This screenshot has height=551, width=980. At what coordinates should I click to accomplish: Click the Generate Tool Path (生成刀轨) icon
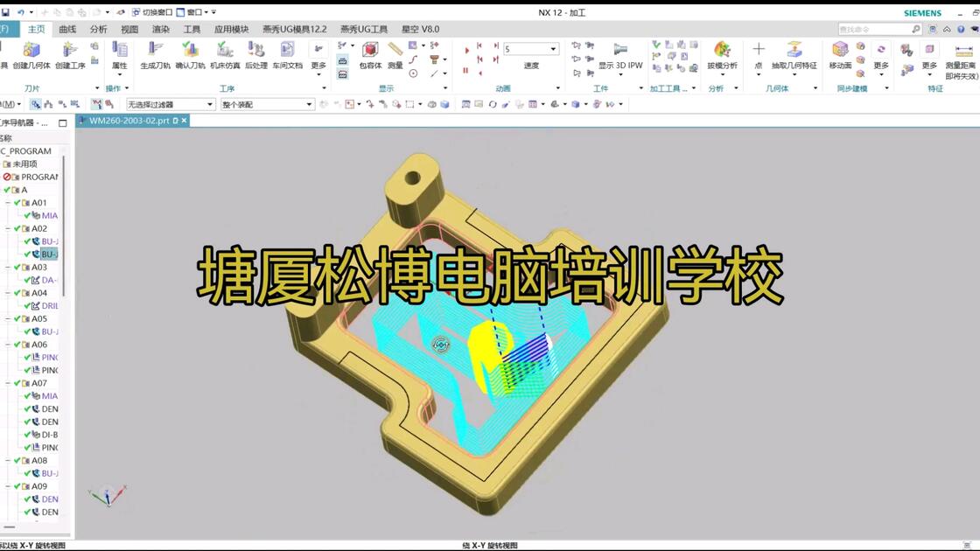pyautogui.click(x=155, y=49)
